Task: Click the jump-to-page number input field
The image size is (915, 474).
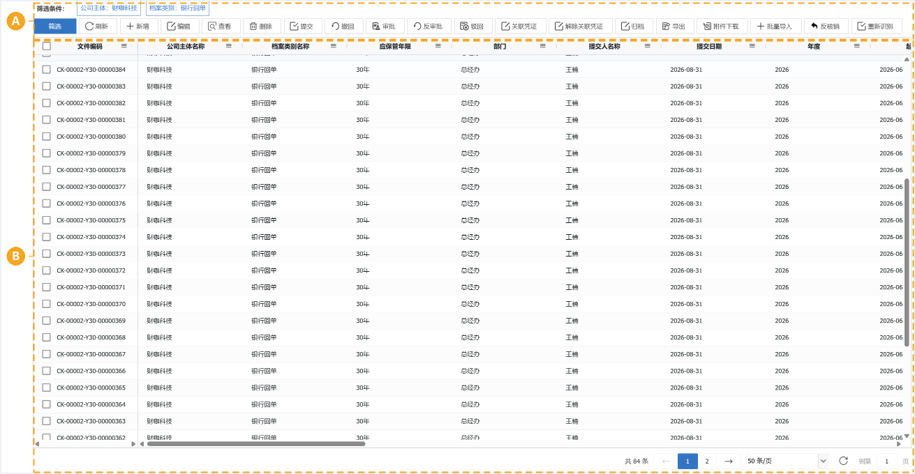Action: (888, 461)
